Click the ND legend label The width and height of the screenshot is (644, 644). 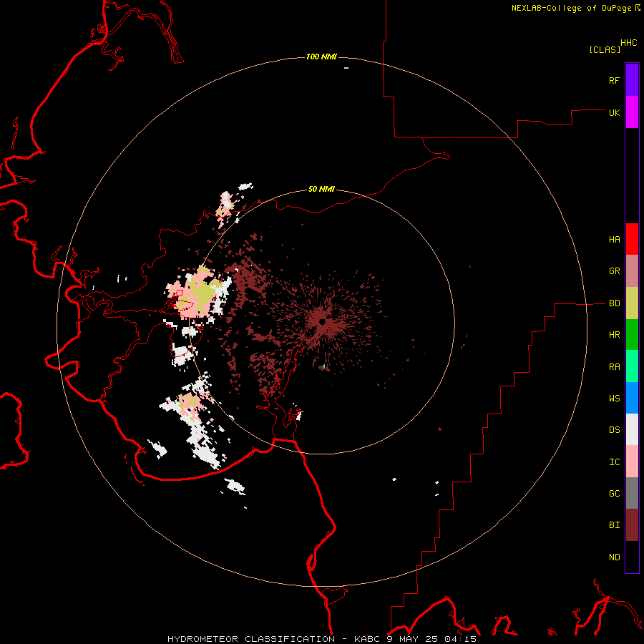click(614, 557)
